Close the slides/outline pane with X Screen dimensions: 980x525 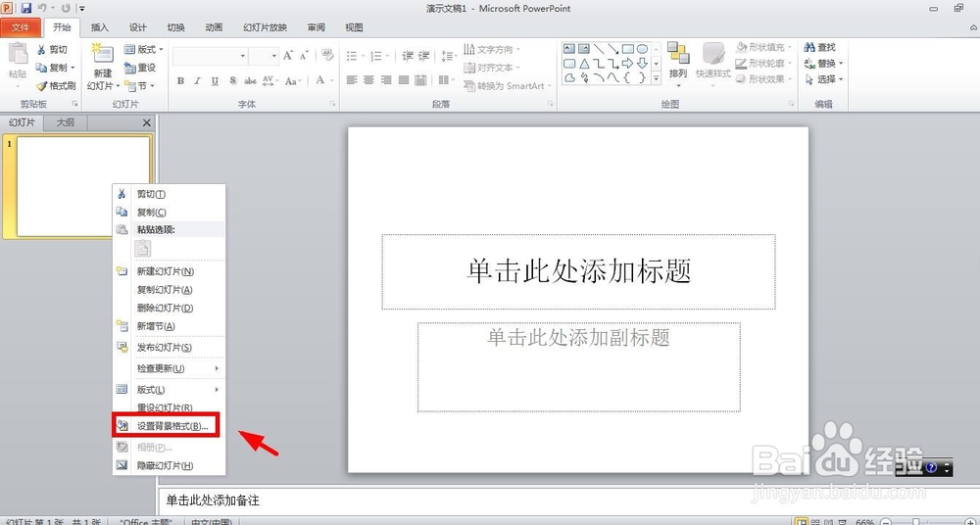click(x=147, y=123)
